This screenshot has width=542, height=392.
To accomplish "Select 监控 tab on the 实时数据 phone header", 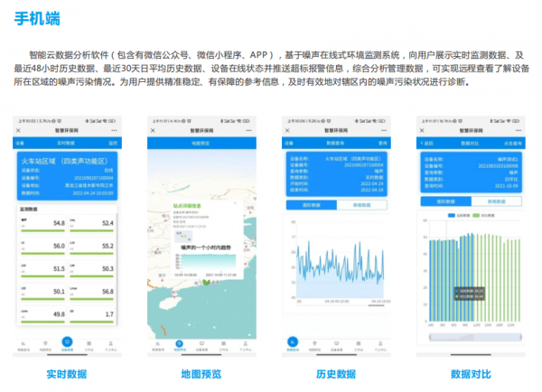I will (x=113, y=143).
